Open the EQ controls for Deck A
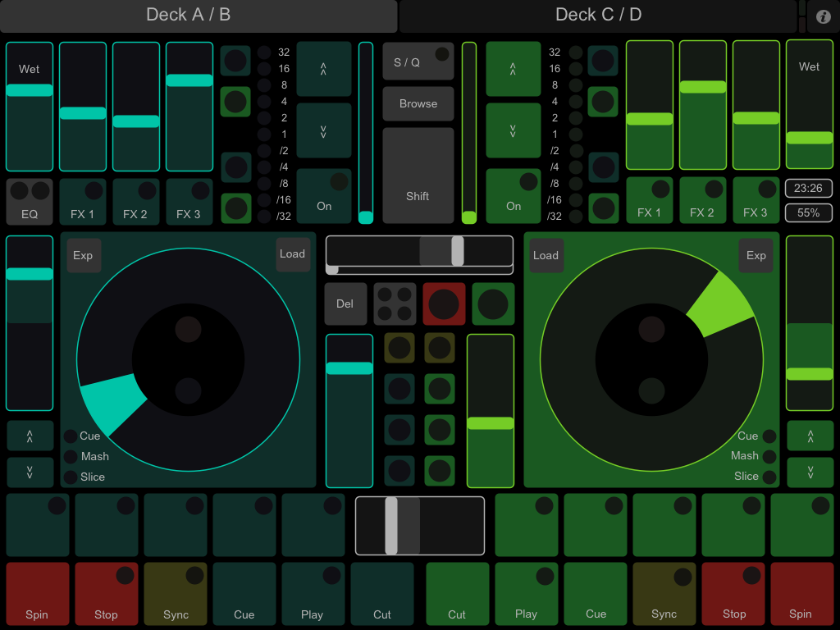Screen dimensions: 840x630 pos(30,202)
